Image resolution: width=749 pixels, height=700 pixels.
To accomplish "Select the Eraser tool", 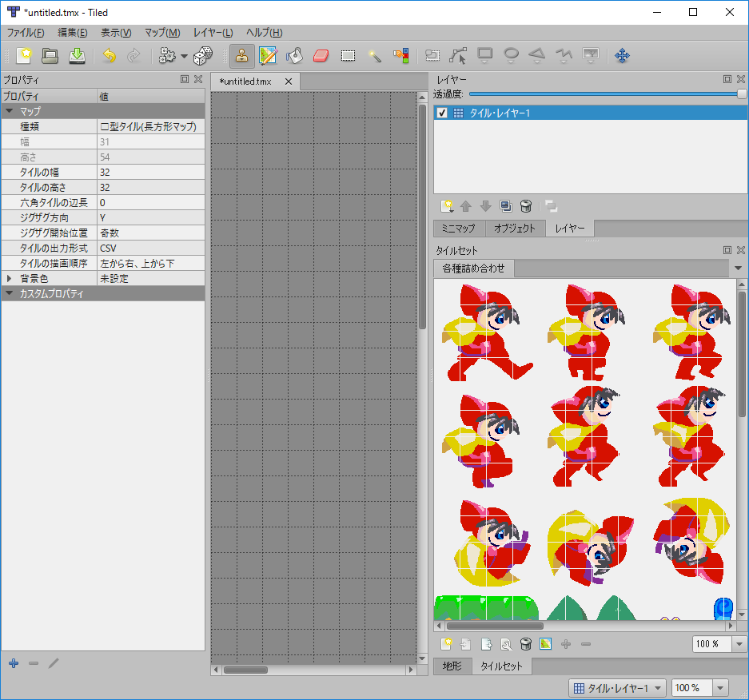I will [321, 56].
